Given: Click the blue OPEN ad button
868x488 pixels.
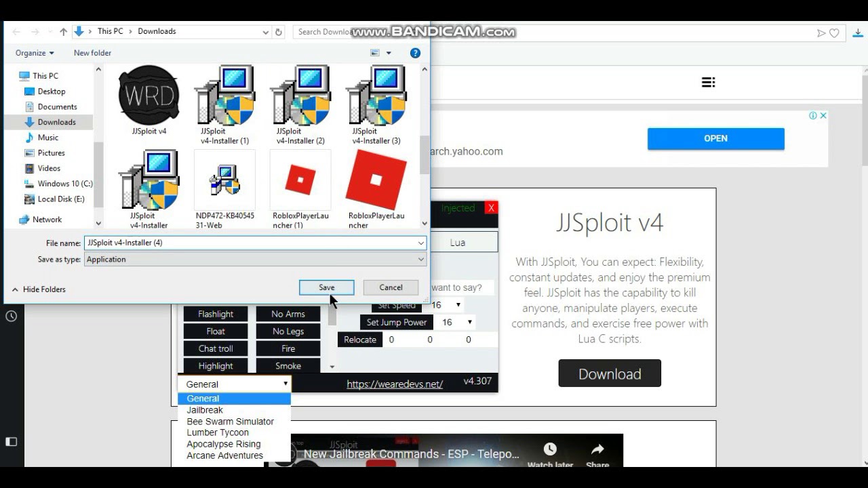Looking at the screenshot, I should 715,138.
